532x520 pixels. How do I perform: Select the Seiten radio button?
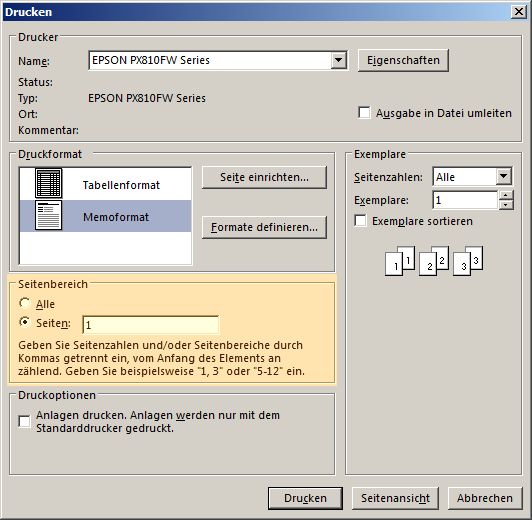24,322
